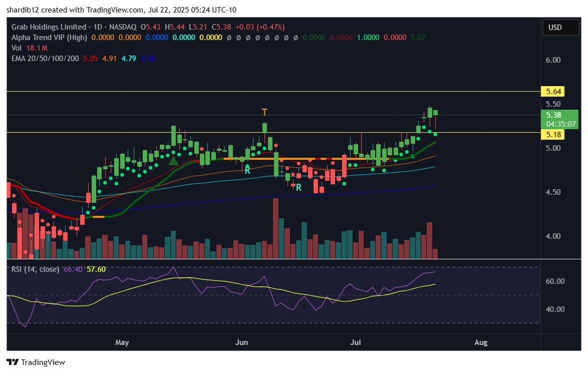Click the +0.03 (+0.47%) change value

[x=260, y=27]
